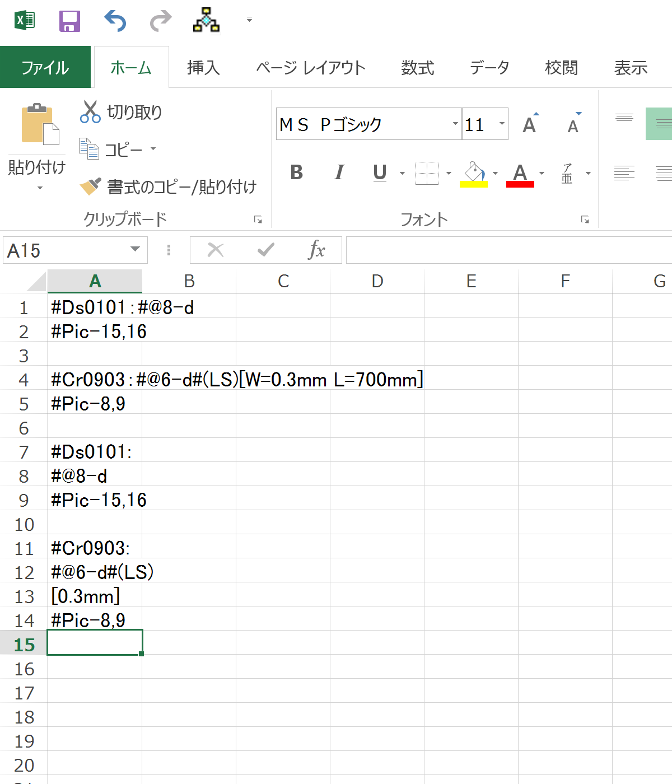Image resolution: width=672 pixels, height=784 pixels.
Task: Select cell #@6-d#(LS) in row 12
Action: click(x=95, y=572)
